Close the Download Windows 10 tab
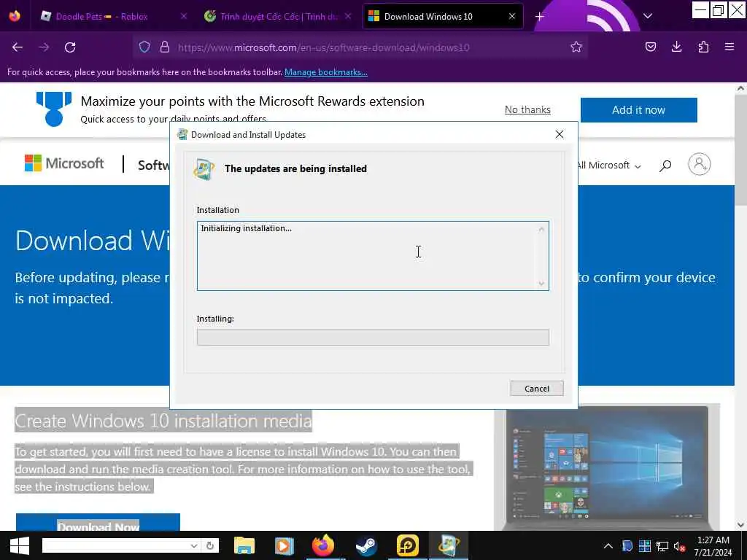This screenshot has width=747, height=560. coord(512,16)
